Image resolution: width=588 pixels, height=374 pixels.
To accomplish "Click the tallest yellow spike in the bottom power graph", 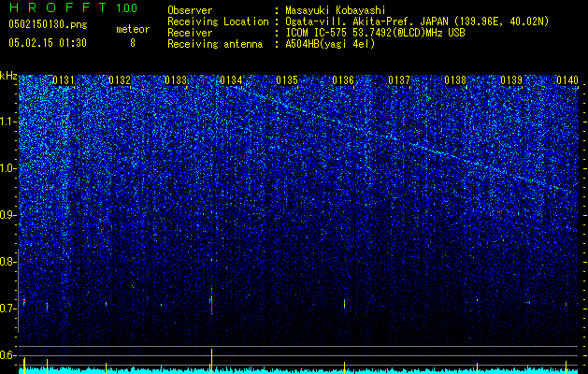I will [x=211, y=361].
